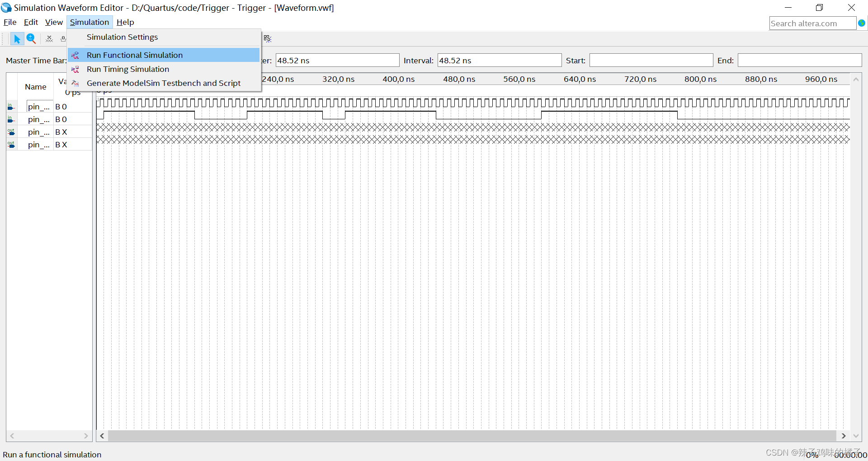Click the waveform horizontal scrollbar left arrow

point(103,436)
